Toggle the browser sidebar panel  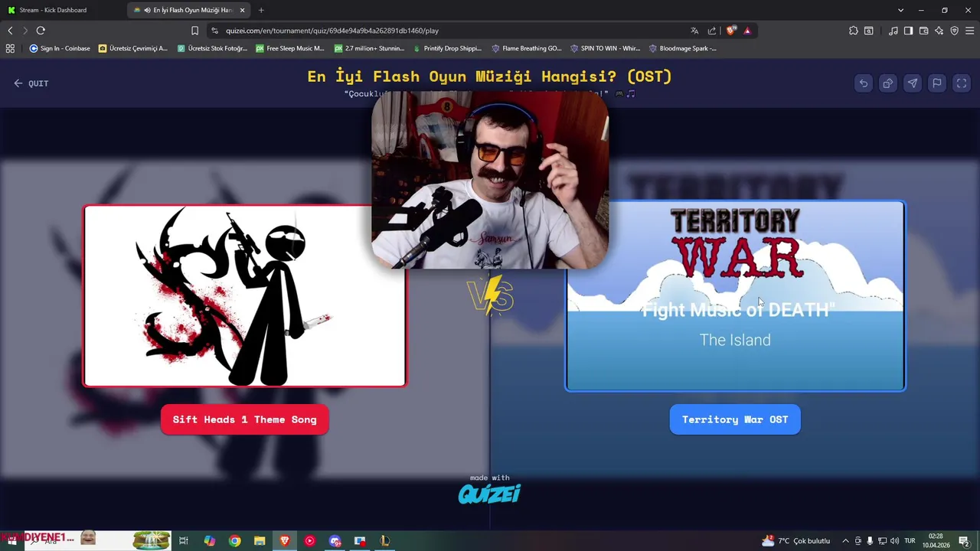[908, 31]
